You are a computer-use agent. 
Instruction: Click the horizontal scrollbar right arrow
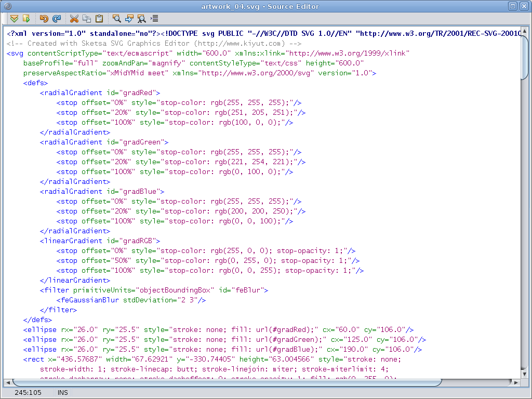pos(516,382)
